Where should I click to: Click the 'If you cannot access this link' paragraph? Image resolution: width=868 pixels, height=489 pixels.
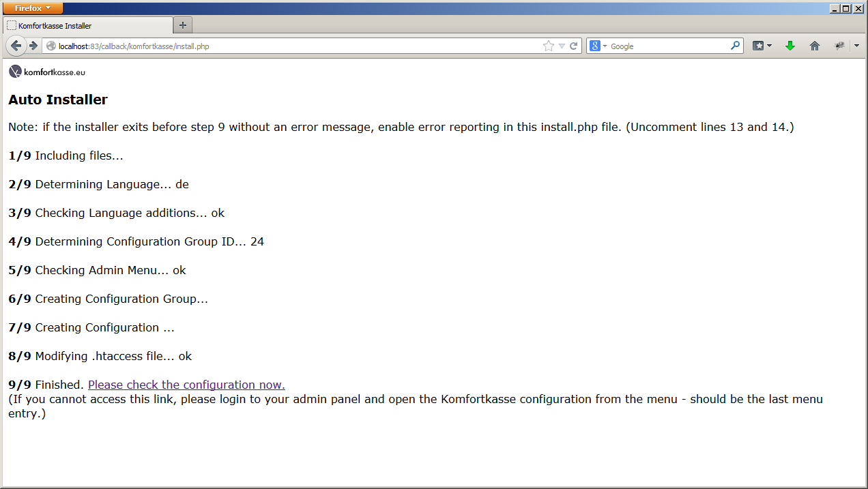click(x=416, y=406)
